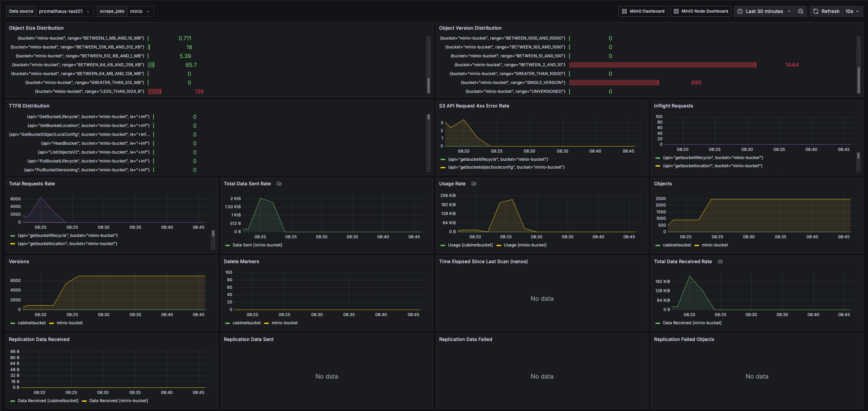Image resolution: width=868 pixels, height=411 pixels.
Task: Open the Last 30 minutes time picker
Action: click(x=764, y=11)
